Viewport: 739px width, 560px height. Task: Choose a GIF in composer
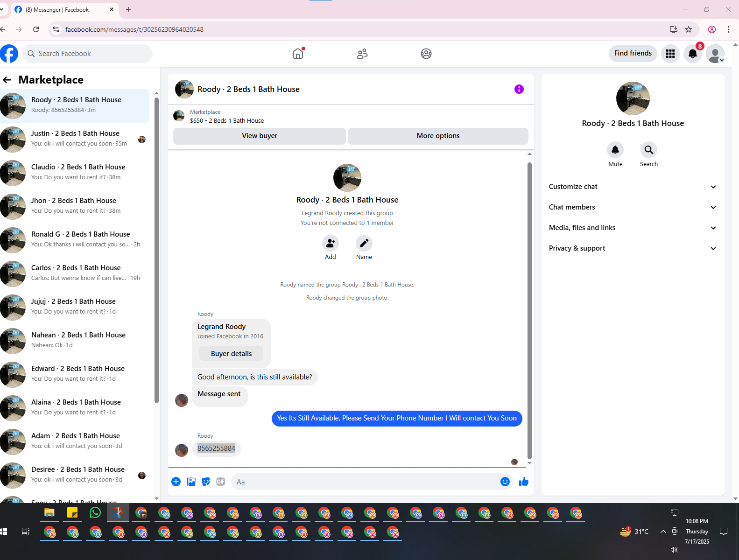[x=221, y=482]
